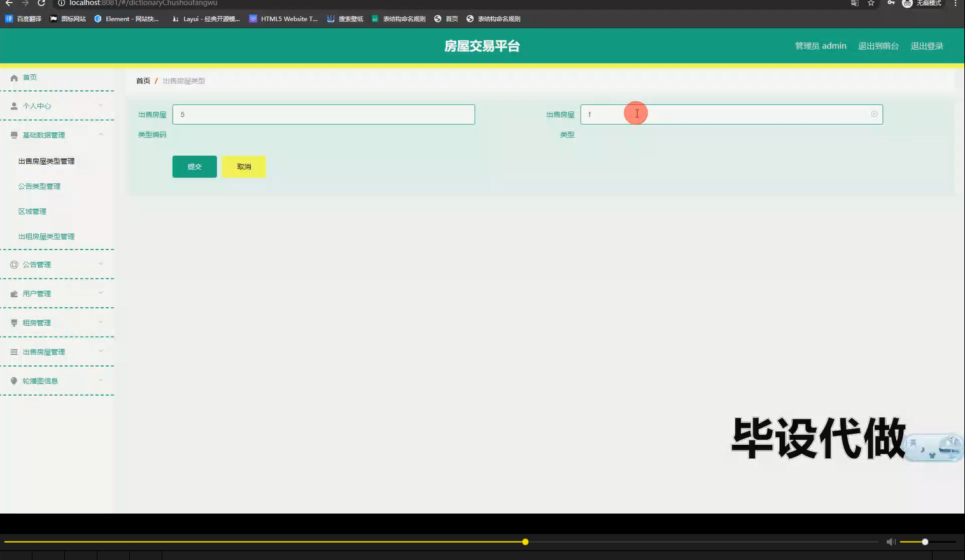
Task: Click the 用户管理 icon in sidebar
Action: 13,293
